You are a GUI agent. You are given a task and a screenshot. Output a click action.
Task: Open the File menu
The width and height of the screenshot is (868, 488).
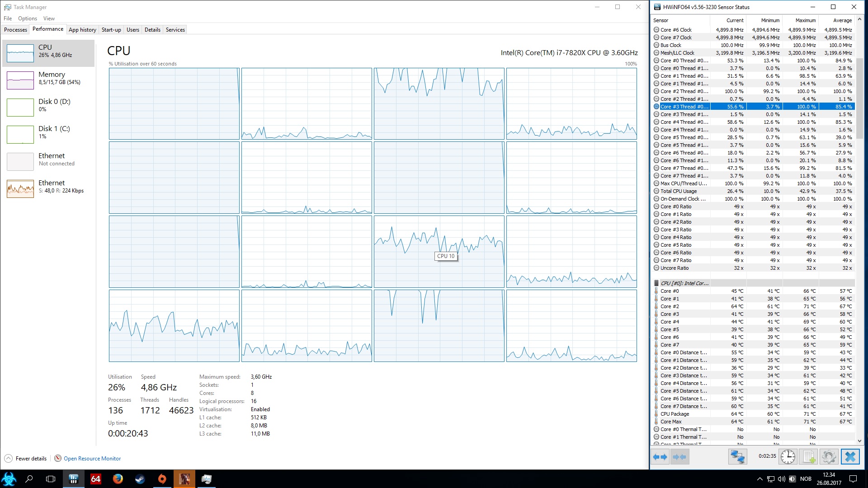(8, 19)
